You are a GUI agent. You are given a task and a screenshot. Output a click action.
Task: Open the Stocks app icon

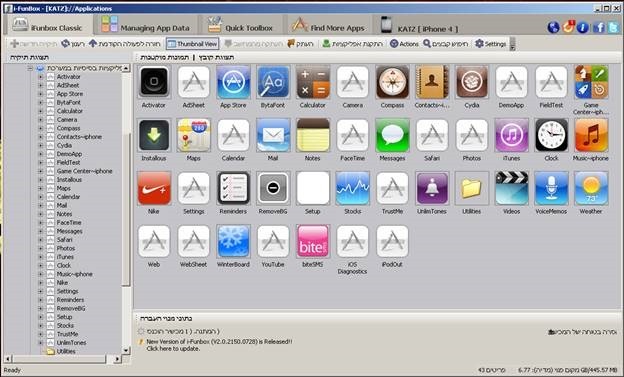353,188
